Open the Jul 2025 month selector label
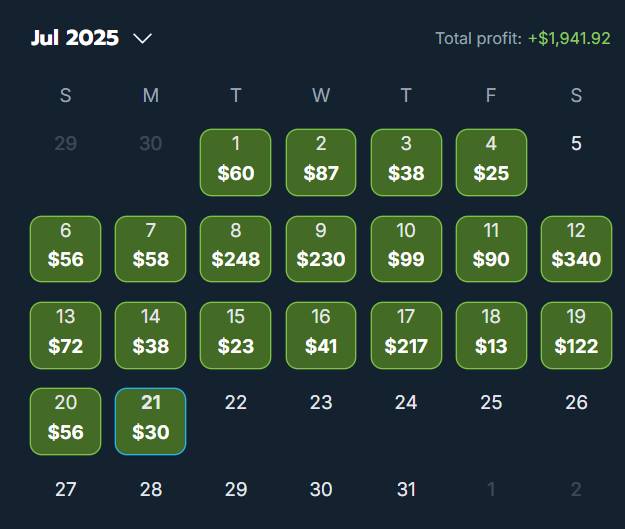The height and width of the screenshot is (529, 625). pyautogui.click(x=75, y=38)
